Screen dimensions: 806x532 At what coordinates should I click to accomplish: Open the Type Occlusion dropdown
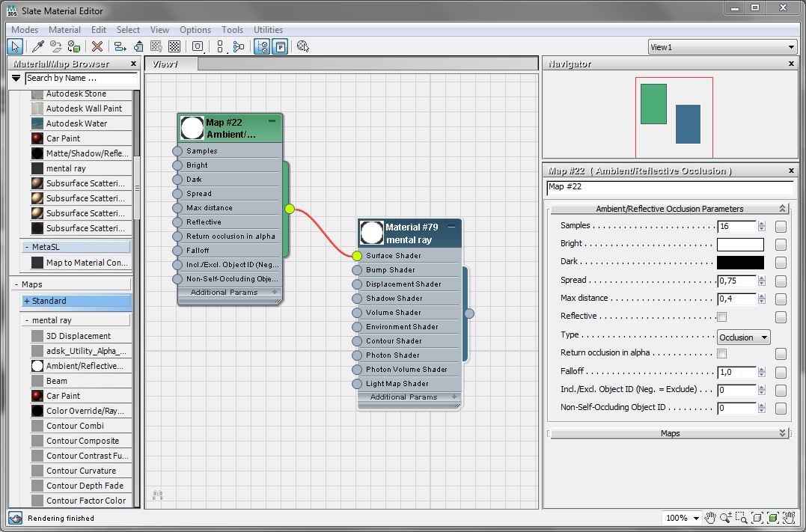tap(743, 337)
